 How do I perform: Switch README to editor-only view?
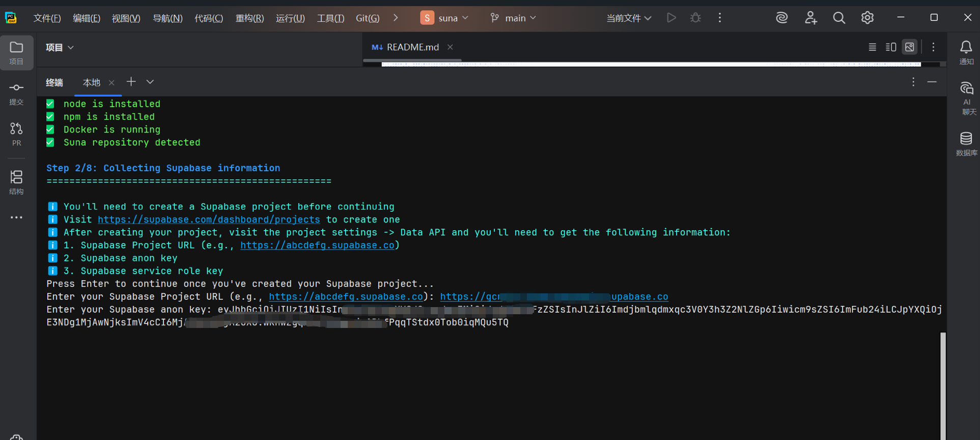pyautogui.click(x=872, y=47)
